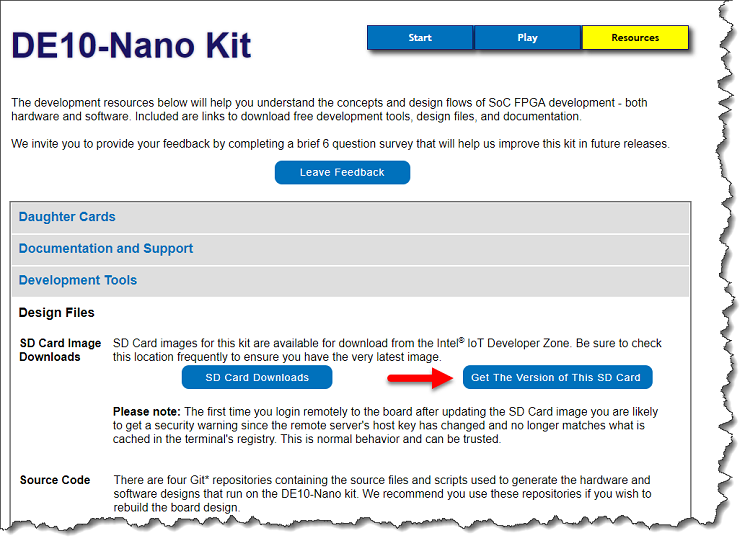Click the Source Code row label

click(x=55, y=481)
